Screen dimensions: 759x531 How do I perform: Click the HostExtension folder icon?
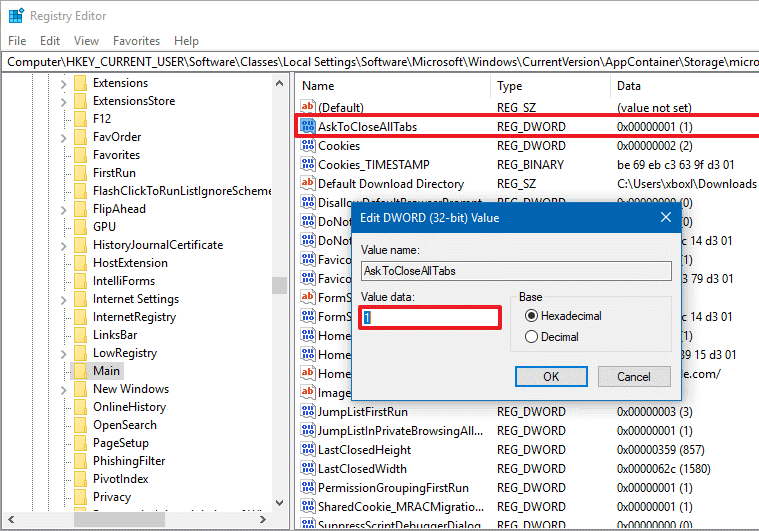pos(80,263)
